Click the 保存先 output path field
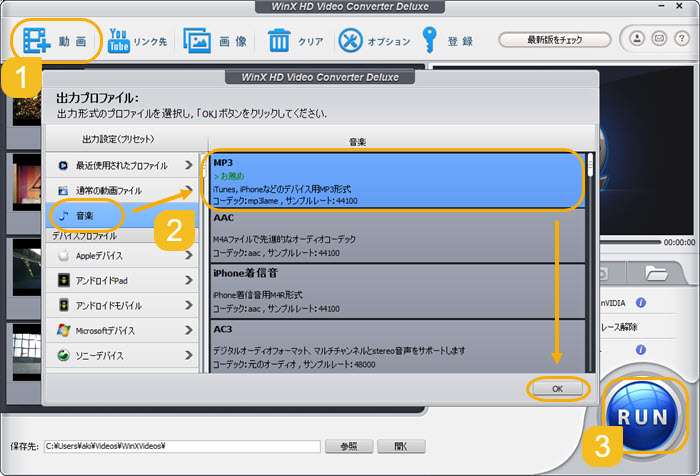700x476 pixels. 182,446
